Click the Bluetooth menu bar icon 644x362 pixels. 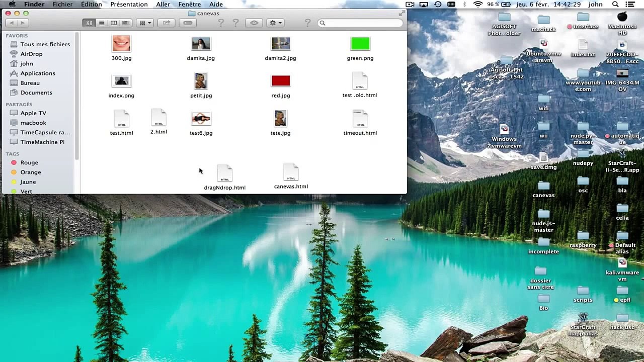tap(464, 4)
